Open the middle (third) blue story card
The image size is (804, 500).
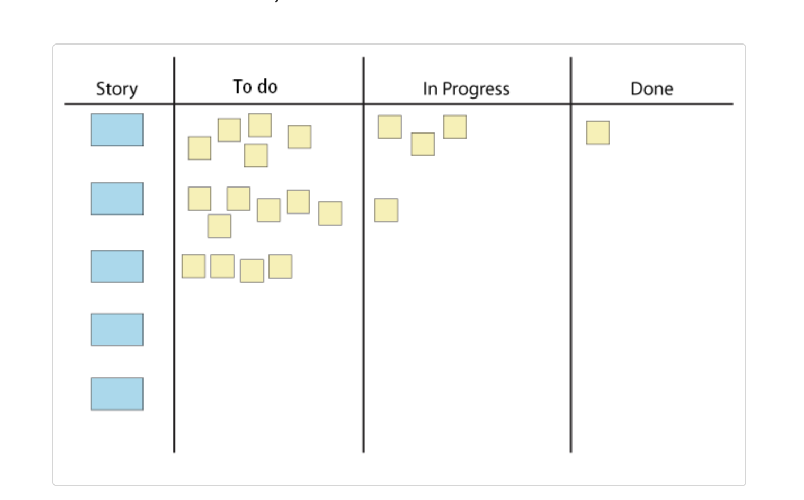coord(117,266)
